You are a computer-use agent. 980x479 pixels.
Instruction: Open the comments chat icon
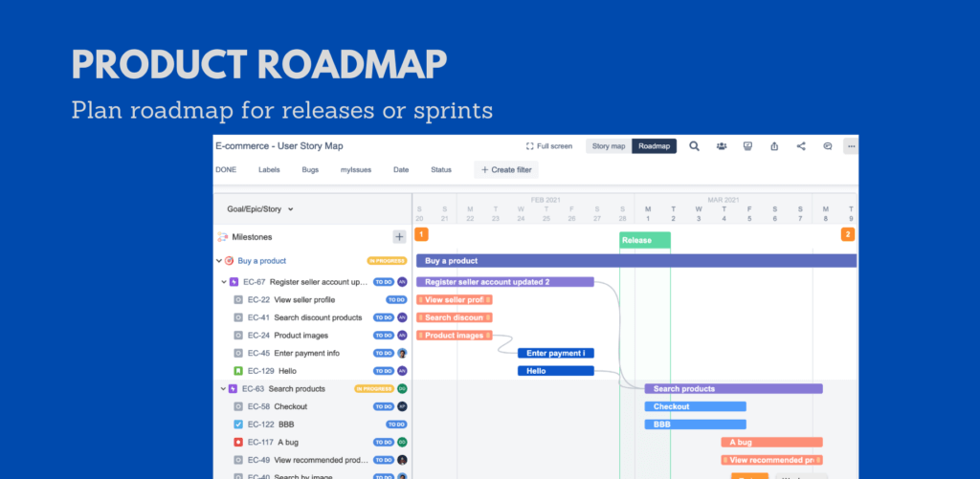point(828,146)
